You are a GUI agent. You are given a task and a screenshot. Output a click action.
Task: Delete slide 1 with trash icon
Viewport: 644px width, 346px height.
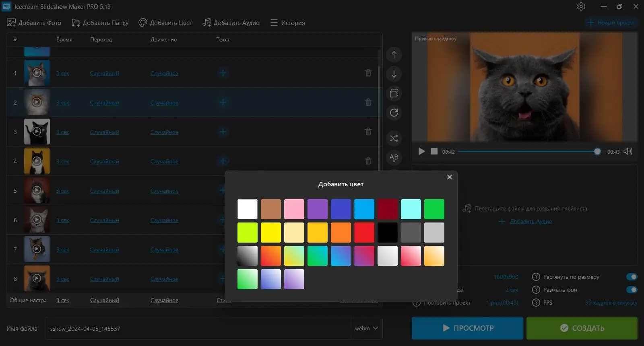click(368, 73)
